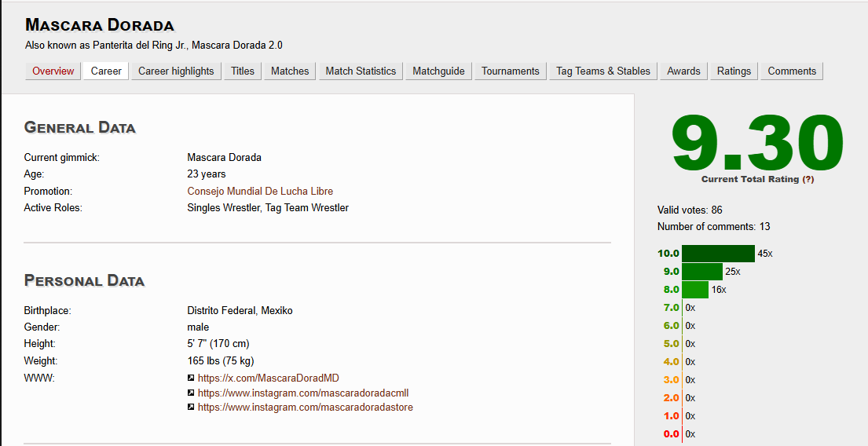Click the 9.0 rating bar showing 25x

[701, 272]
